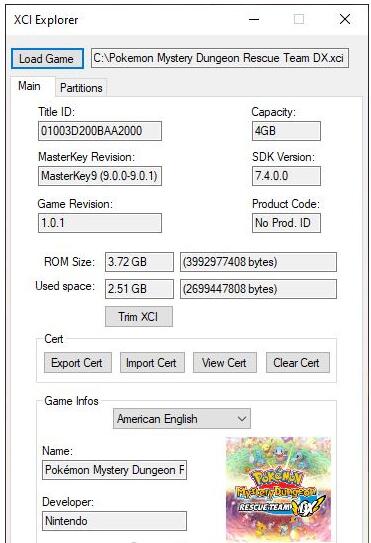This screenshot has width=371, height=543.
Task: Click the MasterKey Revision label
Action: (86, 157)
